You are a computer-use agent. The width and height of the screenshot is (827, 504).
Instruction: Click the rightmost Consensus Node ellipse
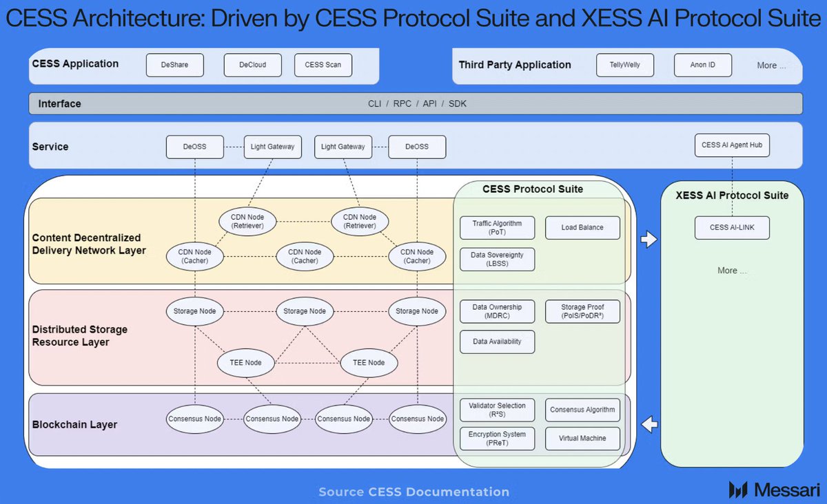point(417,419)
